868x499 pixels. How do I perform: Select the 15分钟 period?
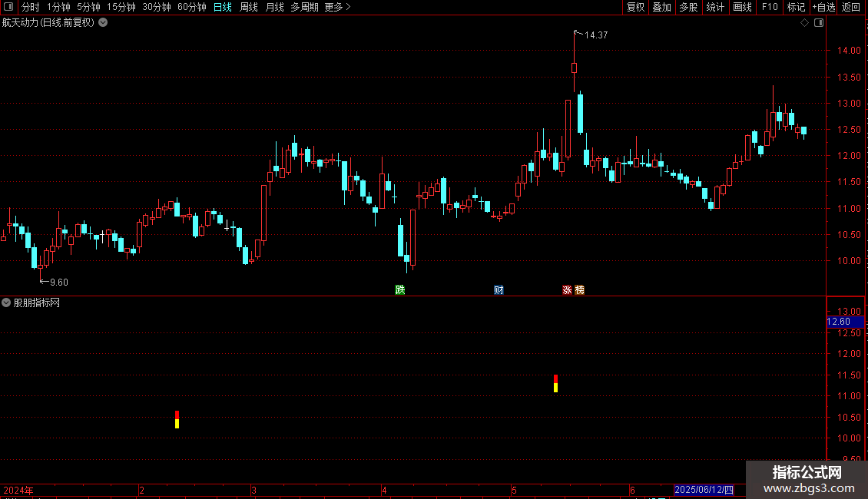click(x=121, y=7)
